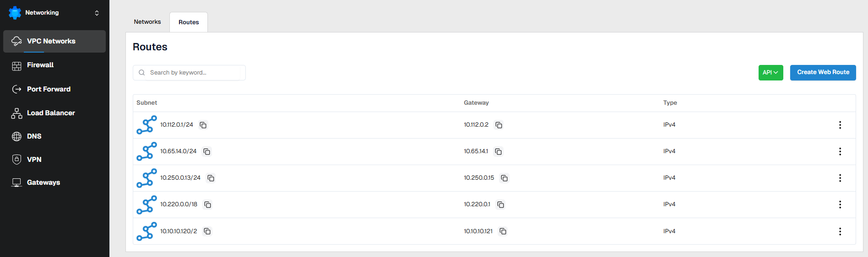Image resolution: width=868 pixels, height=257 pixels.
Task: Click the route icon beside 10.220.0.0/18
Action: point(146,205)
